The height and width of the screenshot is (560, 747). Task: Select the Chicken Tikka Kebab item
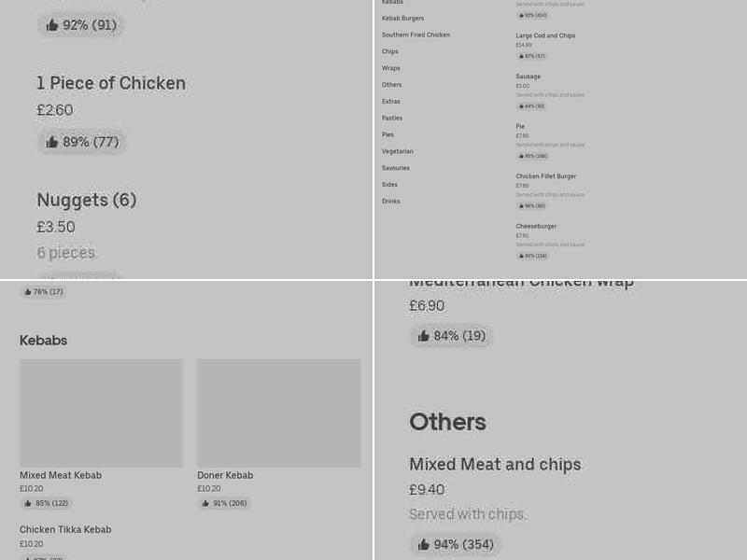(65, 529)
